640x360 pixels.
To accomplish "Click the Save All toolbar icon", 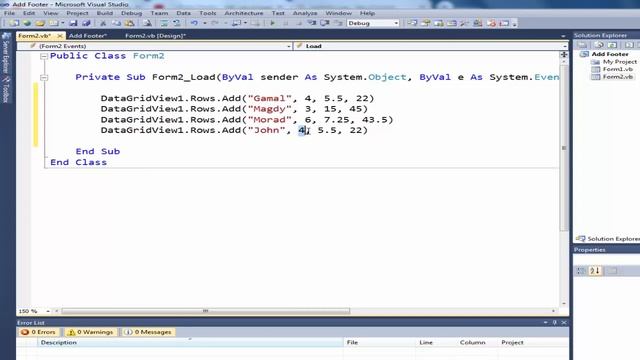I will click(x=86, y=23).
